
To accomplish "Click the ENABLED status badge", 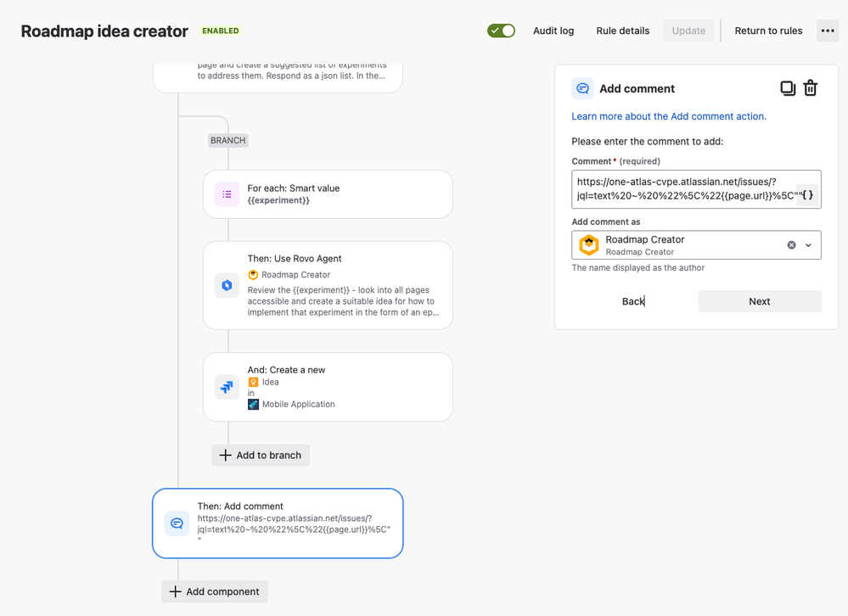I will click(x=221, y=31).
